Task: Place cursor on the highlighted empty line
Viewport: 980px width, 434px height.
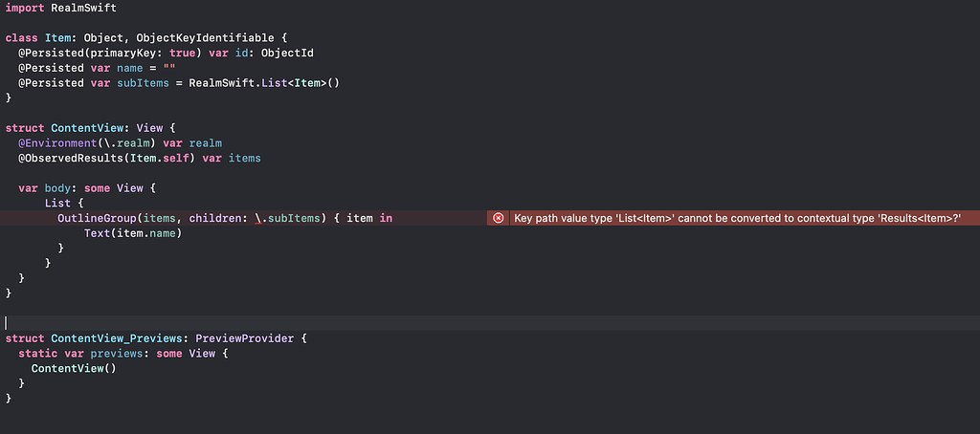Action: tap(287, 323)
